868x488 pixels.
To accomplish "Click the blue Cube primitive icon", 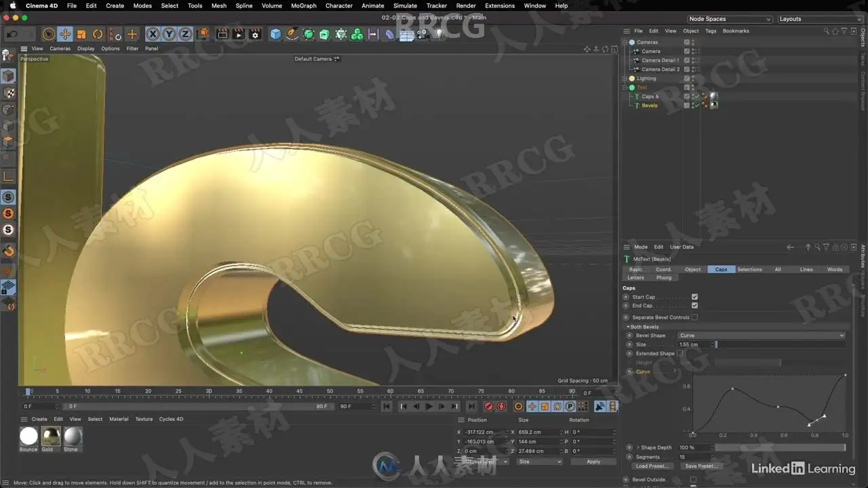I will point(275,34).
